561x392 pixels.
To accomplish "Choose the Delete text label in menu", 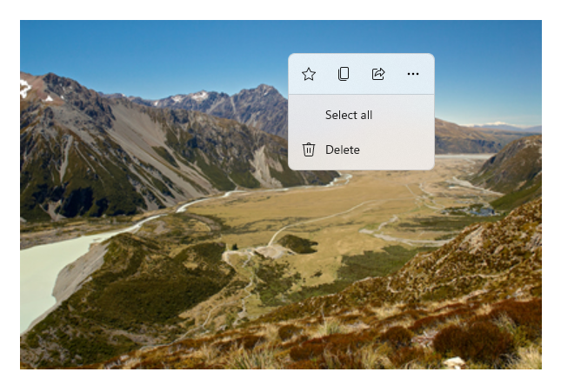I will coord(343,149).
